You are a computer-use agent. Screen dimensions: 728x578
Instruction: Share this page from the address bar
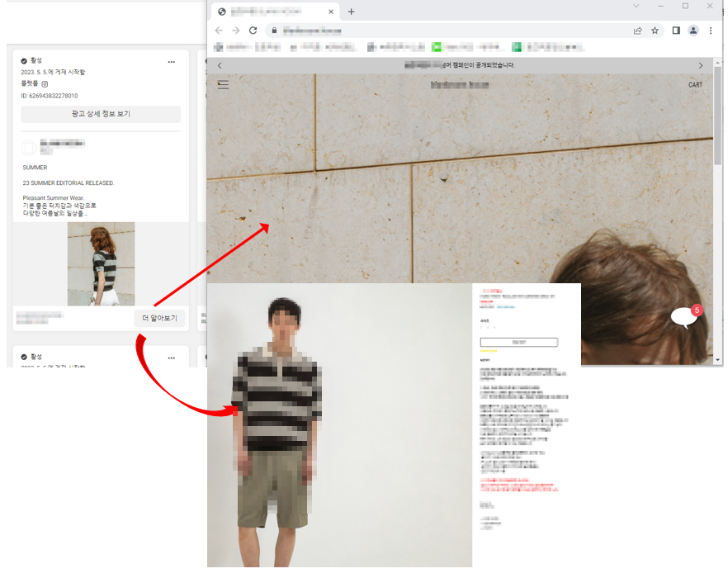[x=637, y=31]
